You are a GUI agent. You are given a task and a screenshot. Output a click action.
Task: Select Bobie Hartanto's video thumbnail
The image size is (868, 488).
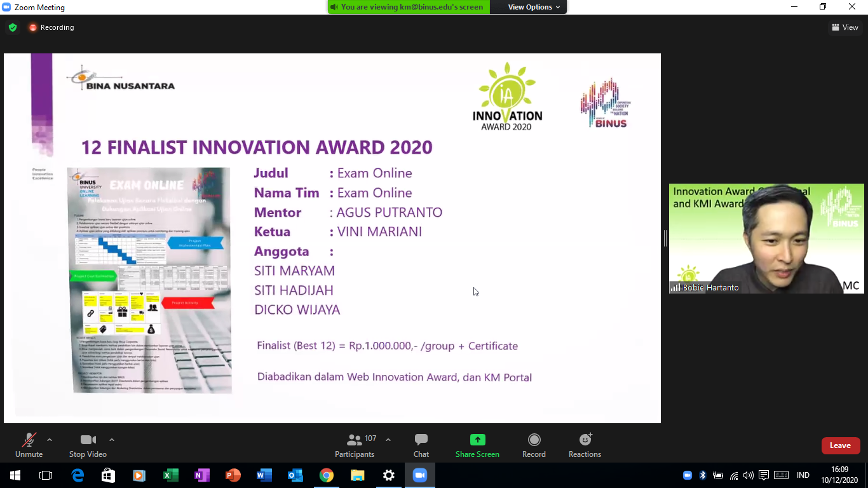click(766, 238)
